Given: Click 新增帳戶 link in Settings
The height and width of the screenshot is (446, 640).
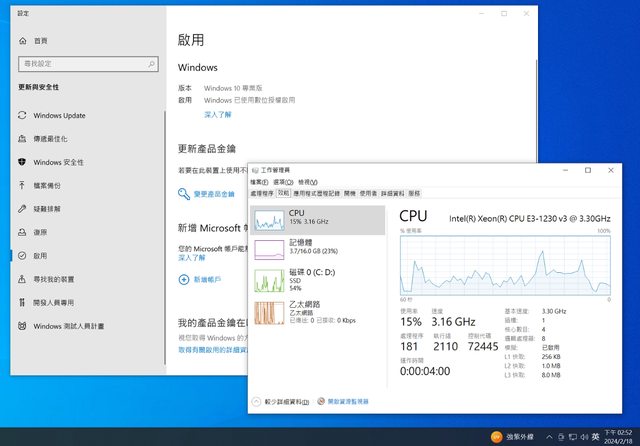Looking at the screenshot, I should click(207, 280).
